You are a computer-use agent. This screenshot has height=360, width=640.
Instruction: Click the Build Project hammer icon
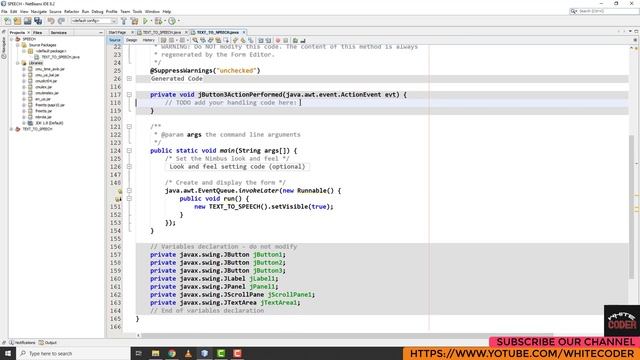click(124, 21)
